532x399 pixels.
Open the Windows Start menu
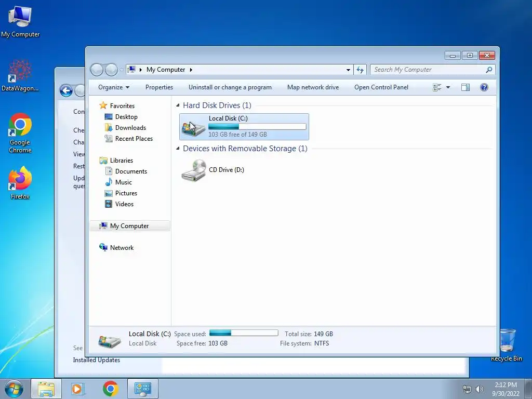[14, 389]
